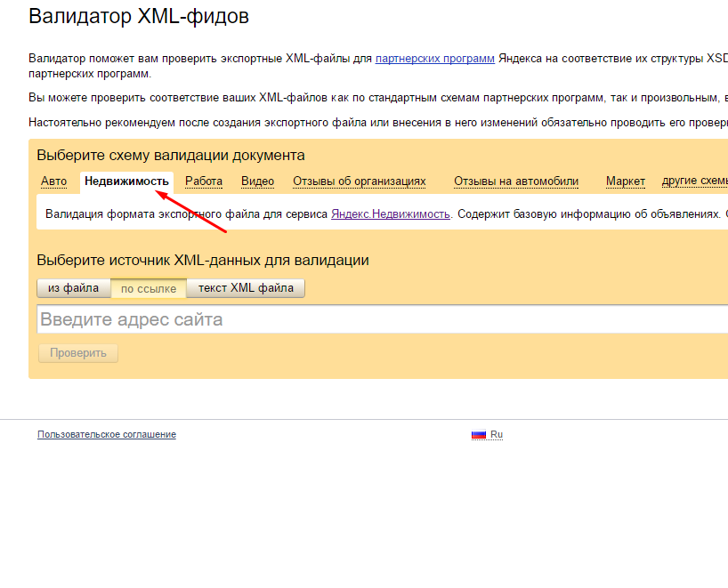Choose the Отзывы об организациях tab
Viewport: 728px width, 588px height.
coord(360,181)
